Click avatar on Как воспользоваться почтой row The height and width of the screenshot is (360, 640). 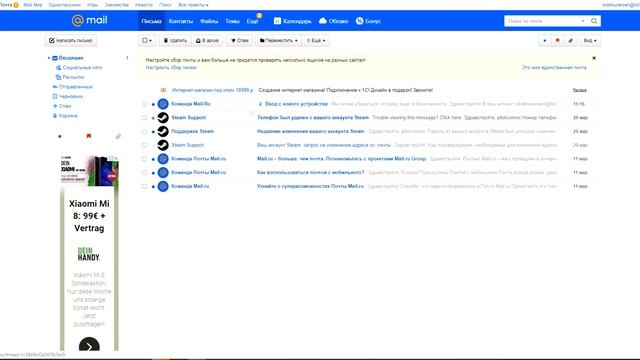tap(163, 172)
